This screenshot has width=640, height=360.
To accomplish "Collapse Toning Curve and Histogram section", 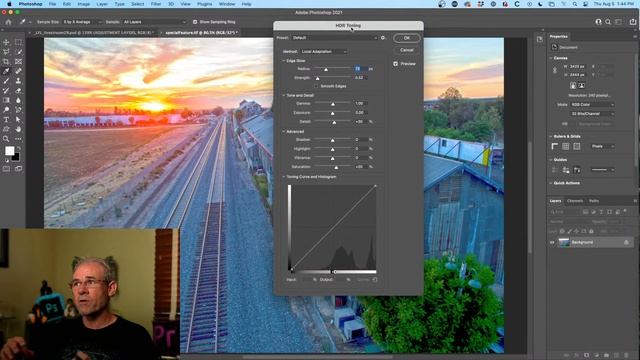I will 284,177.
